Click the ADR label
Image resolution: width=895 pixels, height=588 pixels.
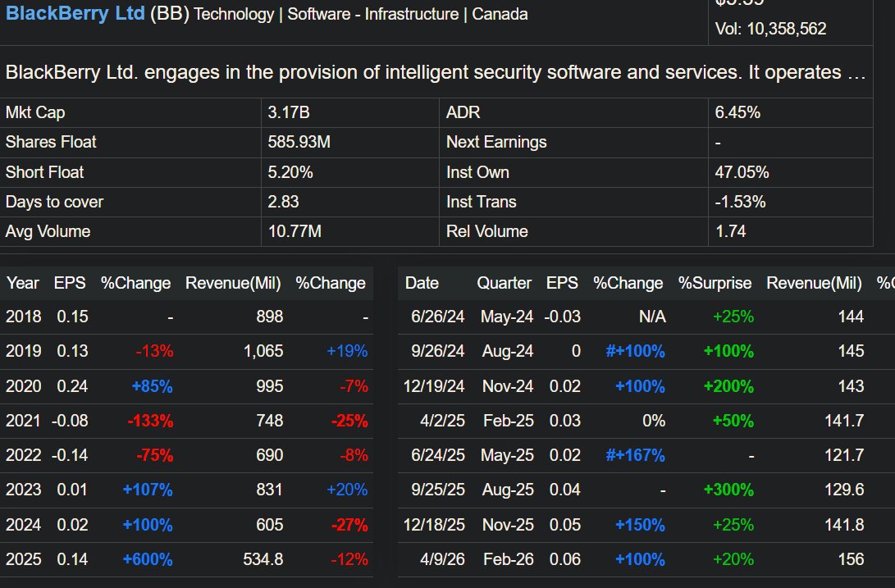(x=463, y=112)
